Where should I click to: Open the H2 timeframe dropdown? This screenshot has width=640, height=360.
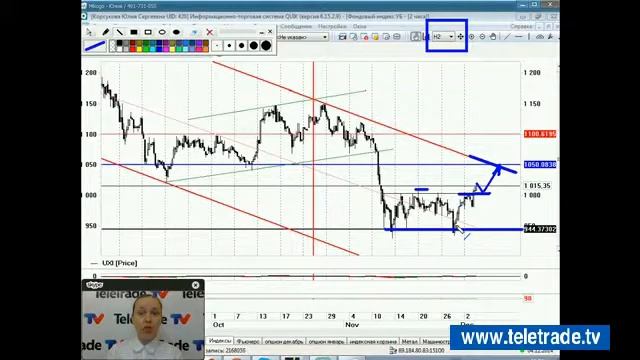[x=443, y=37]
